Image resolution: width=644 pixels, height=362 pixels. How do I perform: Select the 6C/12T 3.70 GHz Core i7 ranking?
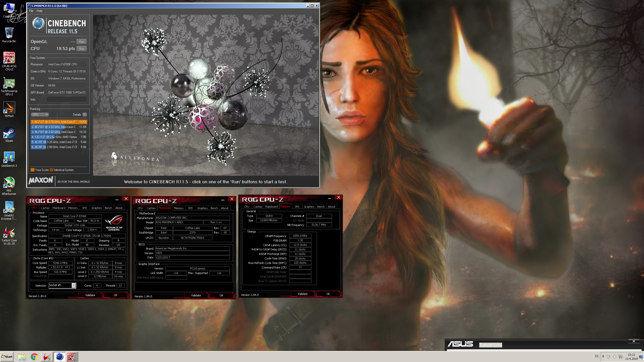pyautogui.click(x=59, y=122)
